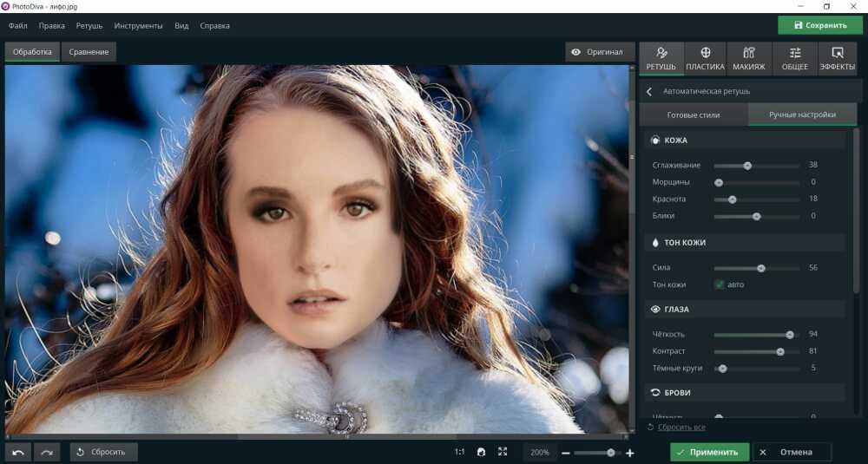This screenshot has height=464, width=868.
Task: Click the green Применить button
Action: coord(709,452)
